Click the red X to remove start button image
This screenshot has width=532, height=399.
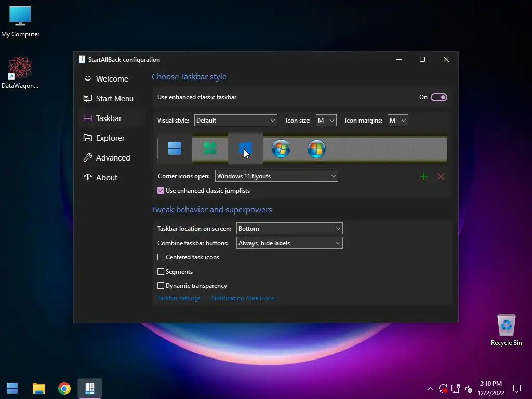click(x=441, y=177)
